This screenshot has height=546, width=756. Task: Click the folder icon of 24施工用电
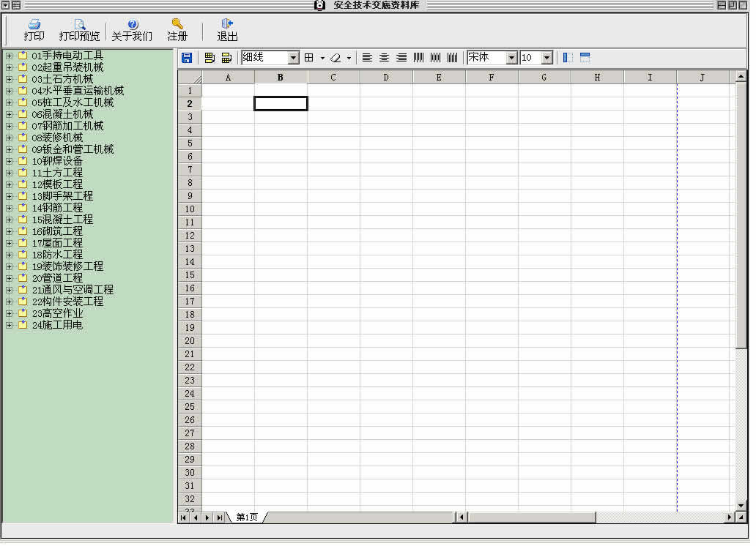click(x=23, y=325)
